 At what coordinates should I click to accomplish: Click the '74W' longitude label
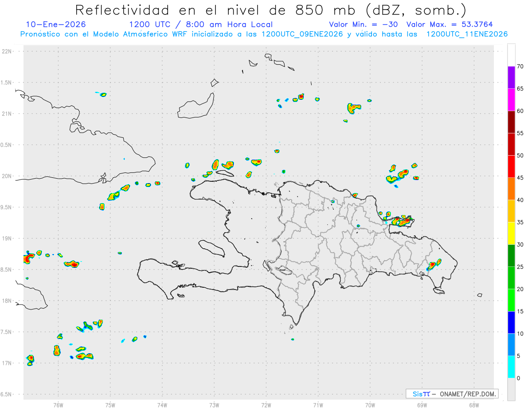[x=162, y=405]
